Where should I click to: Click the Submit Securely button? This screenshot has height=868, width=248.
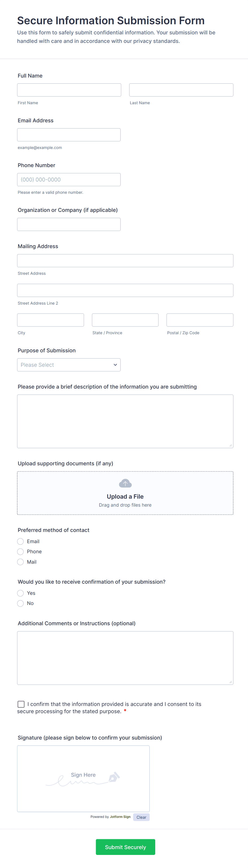pyautogui.click(x=125, y=847)
